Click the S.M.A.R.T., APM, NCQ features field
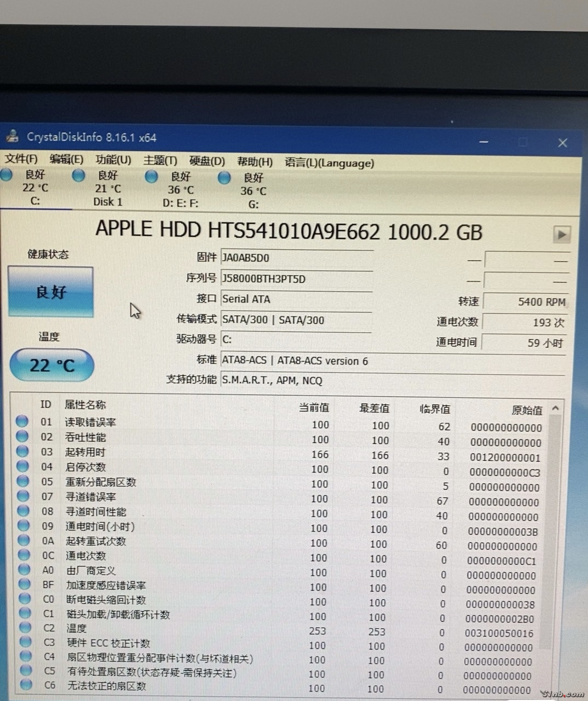588x701 pixels. (x=392, y=380)
